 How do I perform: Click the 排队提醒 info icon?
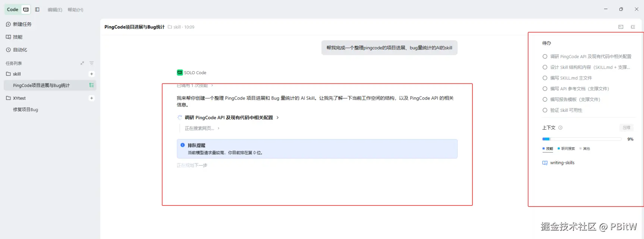(x=183, y=145)
